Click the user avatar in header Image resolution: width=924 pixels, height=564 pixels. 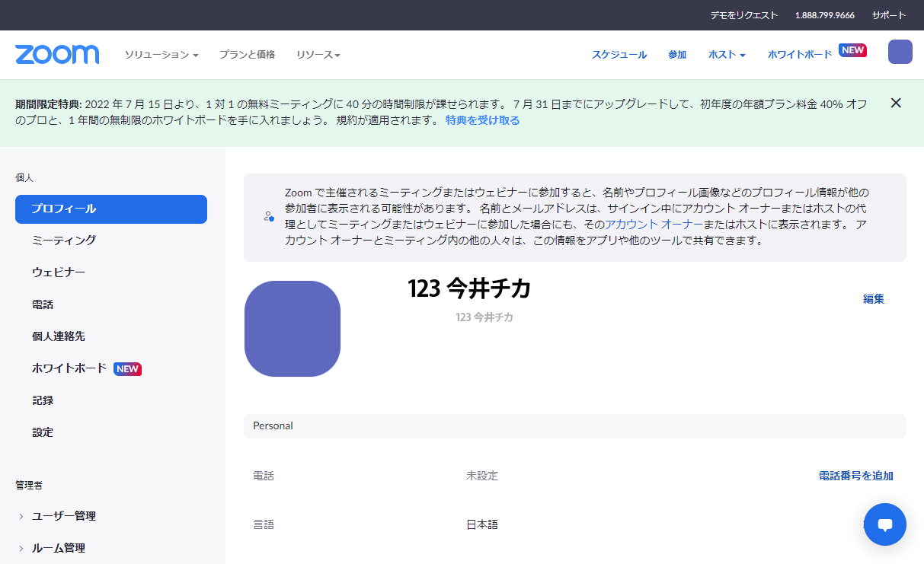(x=900, y=52)
